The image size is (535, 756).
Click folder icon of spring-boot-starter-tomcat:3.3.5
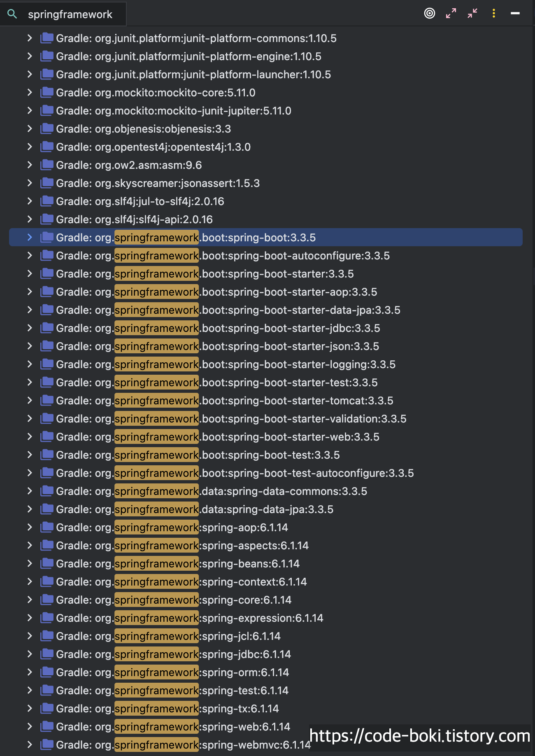[x=47, y=400]
